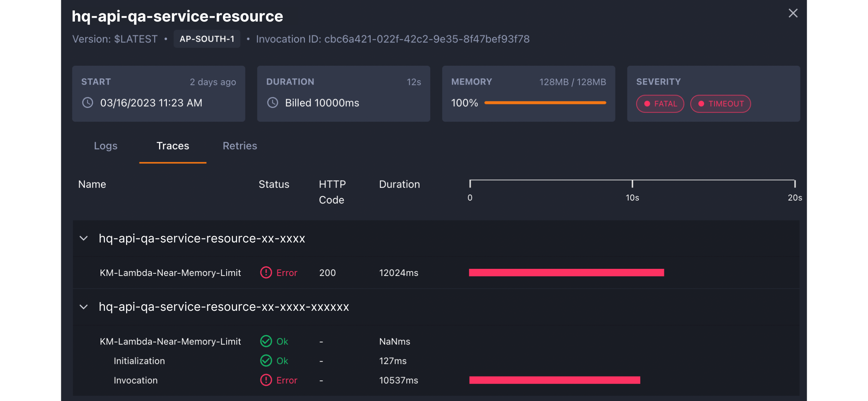868x401 pixels.
Task: Select KM-Lambda-Near-Memory-Limit under first group
Action: 170,273
